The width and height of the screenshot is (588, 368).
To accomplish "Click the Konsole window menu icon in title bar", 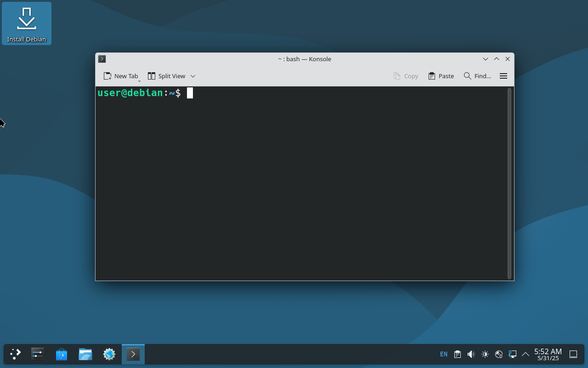I will 102,59.
